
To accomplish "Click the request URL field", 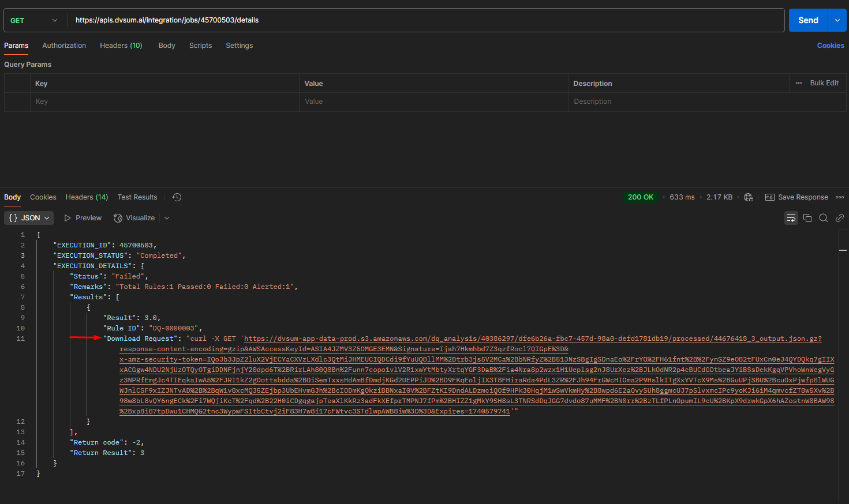I will pos(426,20).
